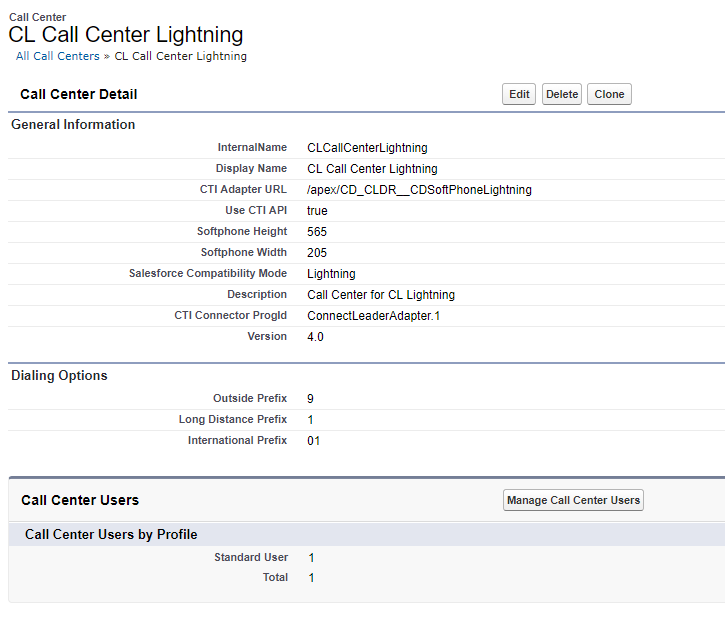Click the Total users count
The height and width of the screenshot is (626, 725).
tap(312, 578)
